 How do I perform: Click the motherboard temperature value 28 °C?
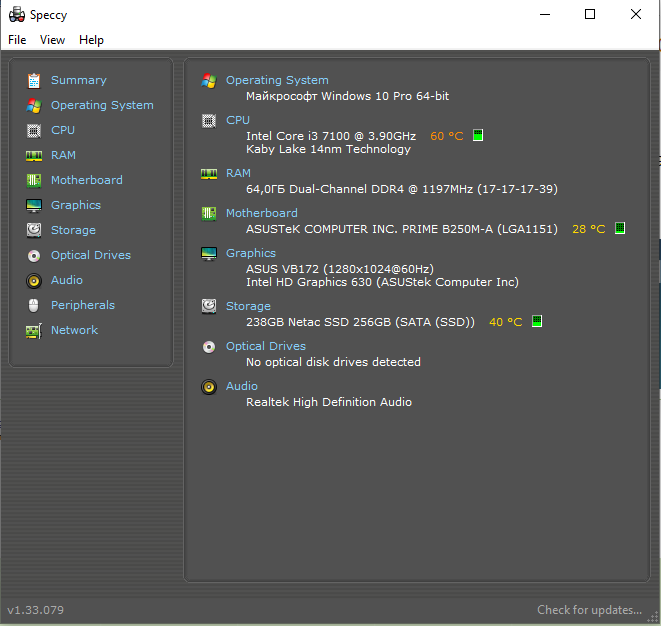[x=588, y=229]
